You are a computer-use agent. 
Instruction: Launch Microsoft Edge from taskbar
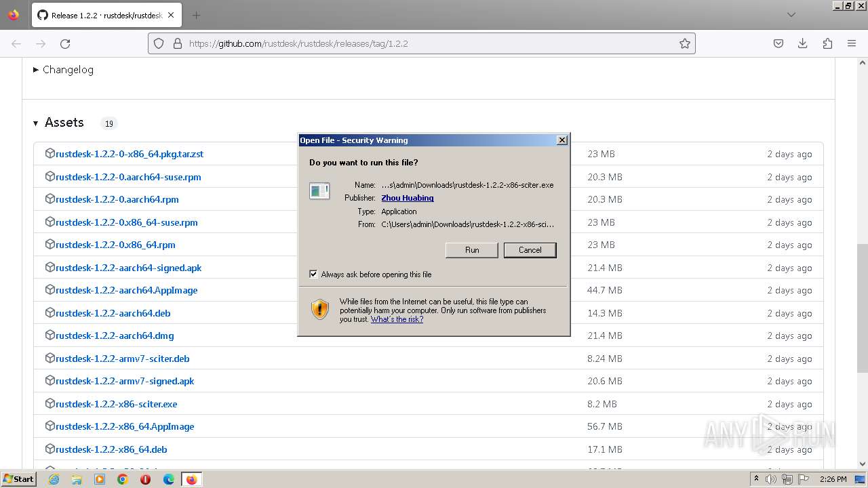169,479
